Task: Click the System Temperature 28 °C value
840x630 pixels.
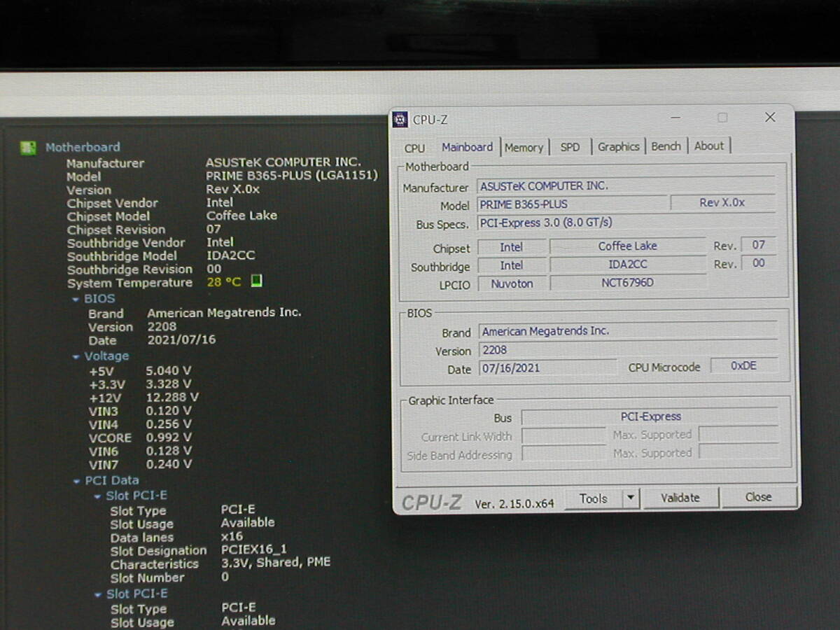Action: [x=224, y=282]
